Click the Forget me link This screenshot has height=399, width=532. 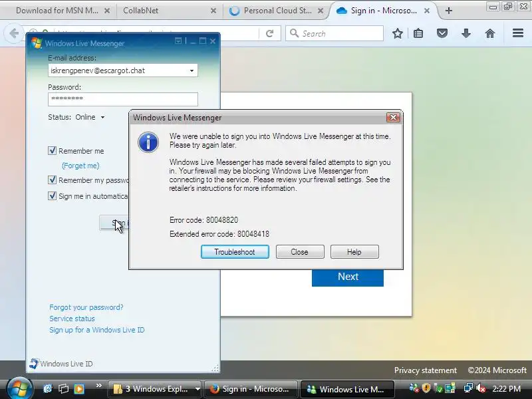[x=80, y=166]
